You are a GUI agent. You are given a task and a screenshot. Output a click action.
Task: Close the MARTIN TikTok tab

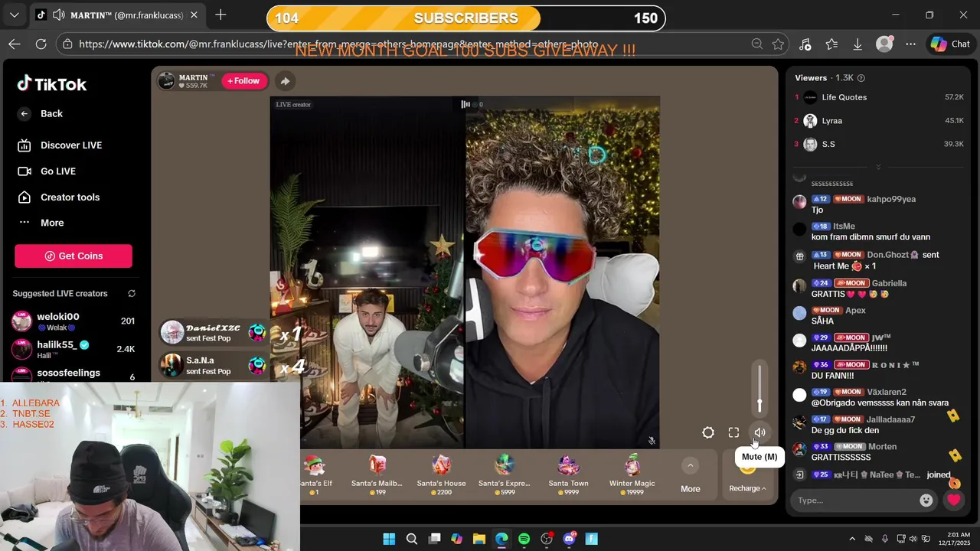(x=194, y=15)
